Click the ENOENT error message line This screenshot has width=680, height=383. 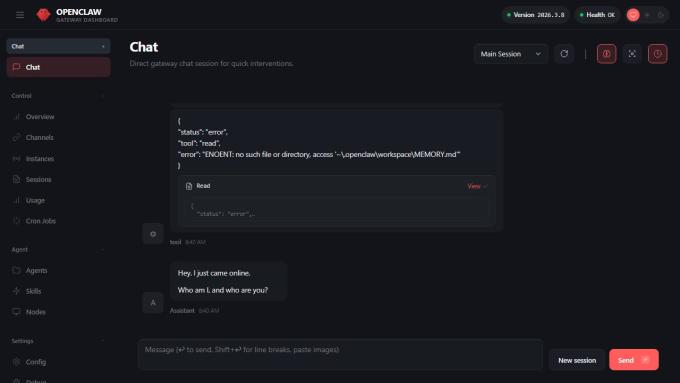click(319, 154)
